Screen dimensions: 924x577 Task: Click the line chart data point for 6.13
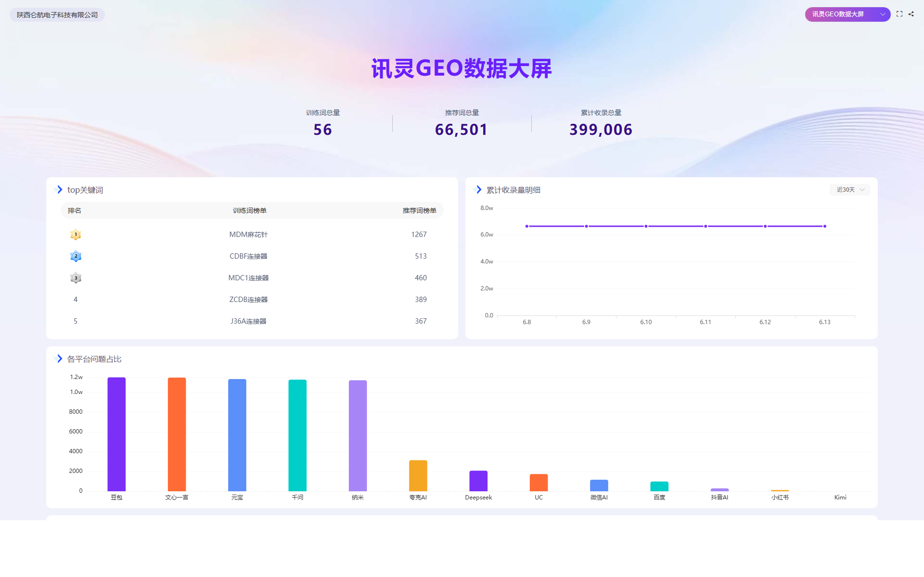pyautogui.click(x=825, y=226)
